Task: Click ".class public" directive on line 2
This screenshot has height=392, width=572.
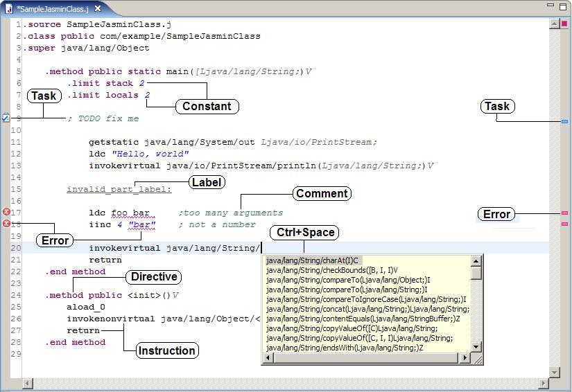Action: tap(59, 36)
